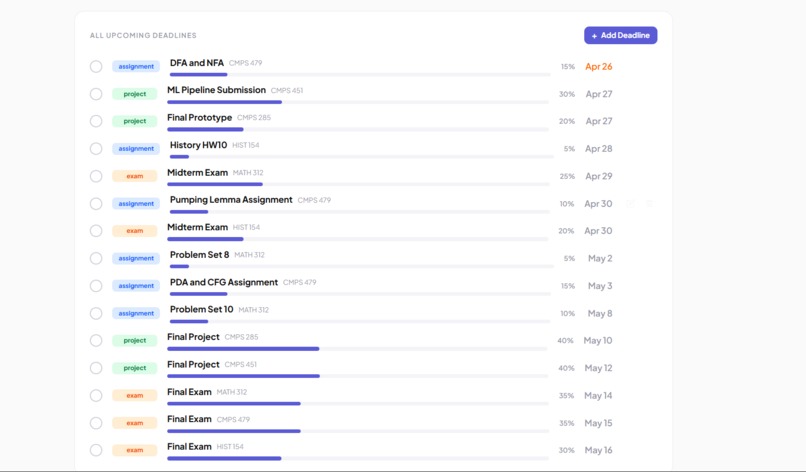Click the CMPS 285 Final Project progress bar

[x=357, y=349]
